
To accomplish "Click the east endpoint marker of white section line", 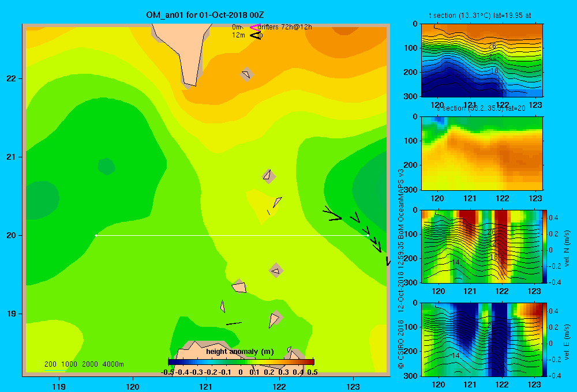I will pyautogui.click(x=368, y=235).
